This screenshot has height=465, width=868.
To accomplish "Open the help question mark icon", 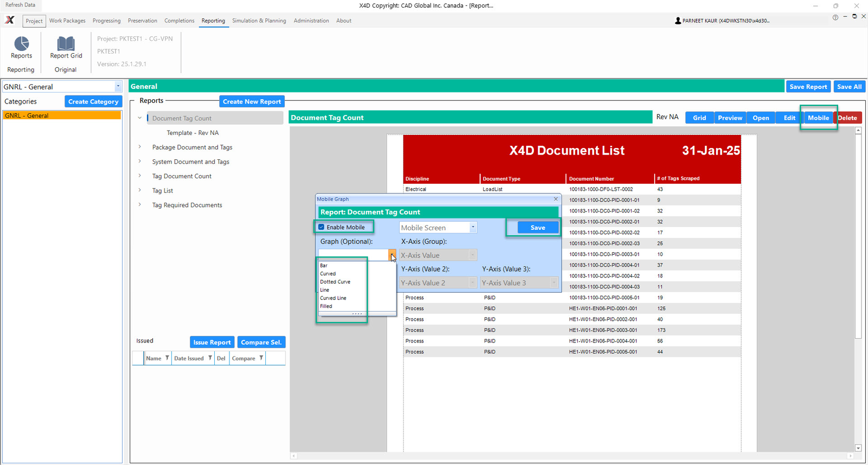I will (x=835, y=17).
